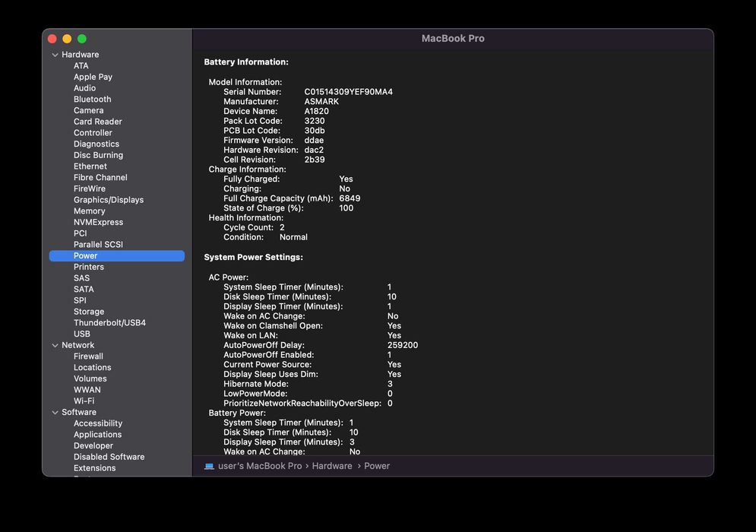Select Card Reader in the sidebar
This screenshot has width=756, height=532.
[98, 122]
